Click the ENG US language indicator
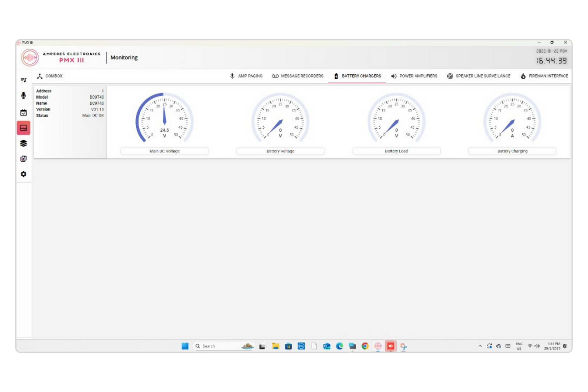588x392 pixels. tap(519, 346)
